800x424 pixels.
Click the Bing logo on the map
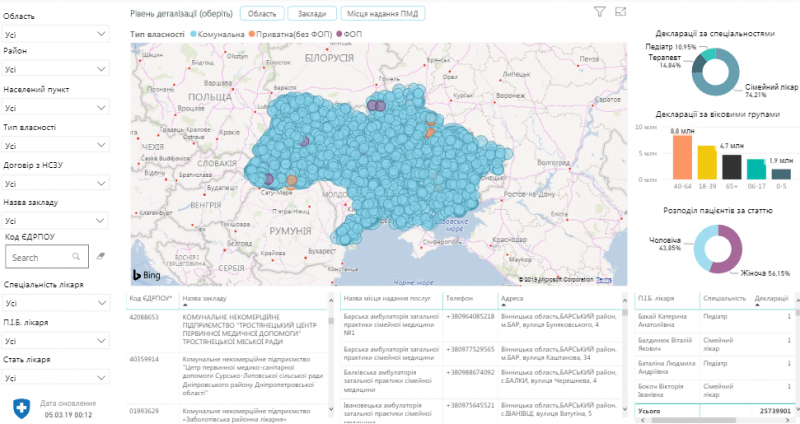[146, 275]
